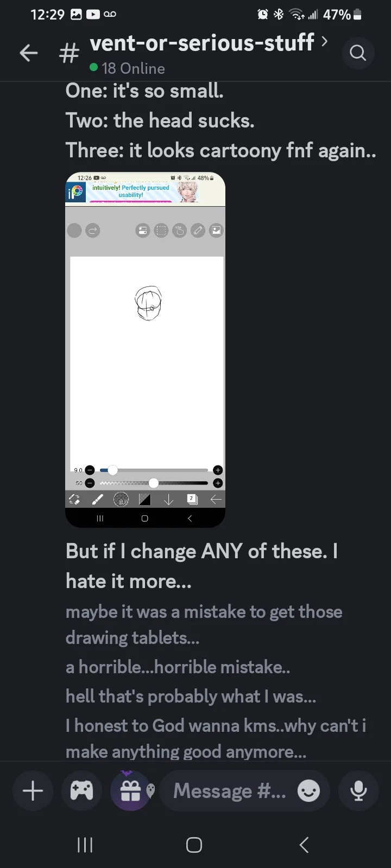Screen dimensions: 391x868
Task: Select the "a horrible...horrible mistake.." message
Action: [178, 667]
